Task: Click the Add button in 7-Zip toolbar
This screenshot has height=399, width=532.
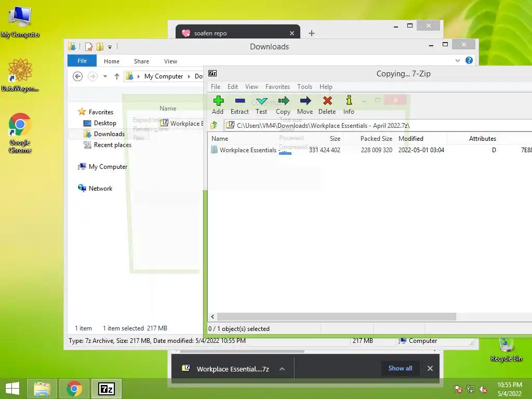Action: point(218,105)
